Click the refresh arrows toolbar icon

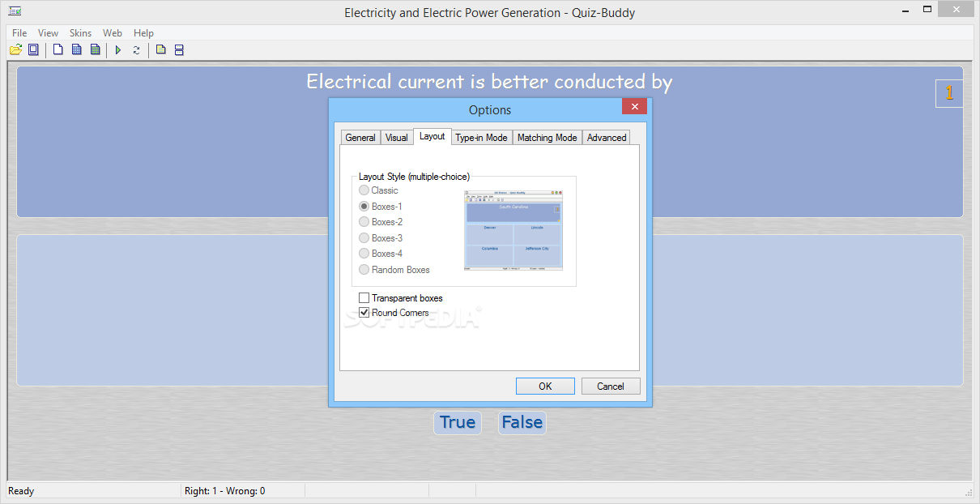pos(137,50)
